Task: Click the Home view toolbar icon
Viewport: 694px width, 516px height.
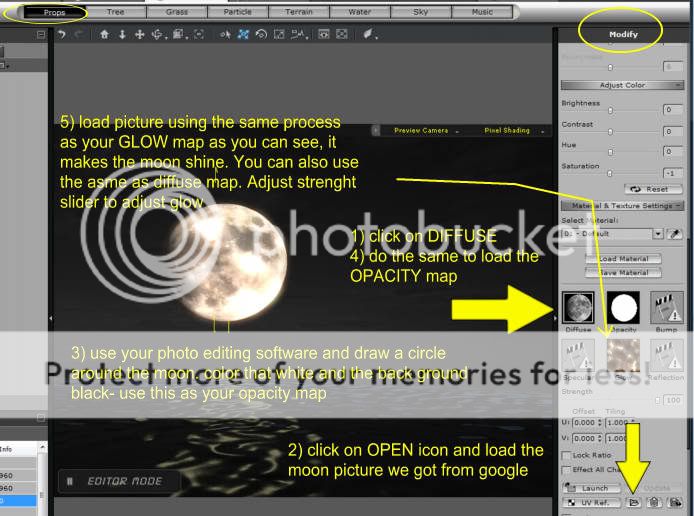Action: (x=104, y=35)
